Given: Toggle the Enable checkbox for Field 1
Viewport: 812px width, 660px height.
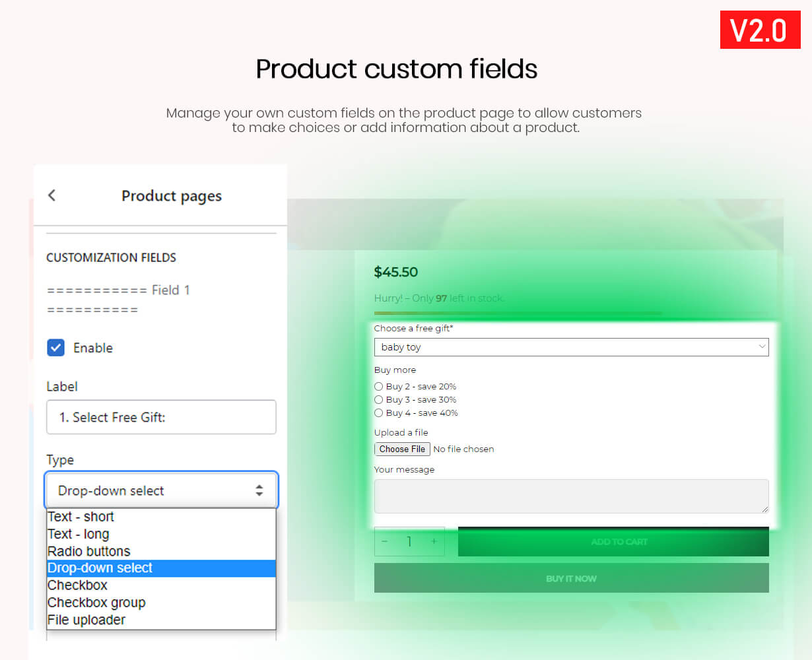Looking at the screenshot, I should pos(56,348).
